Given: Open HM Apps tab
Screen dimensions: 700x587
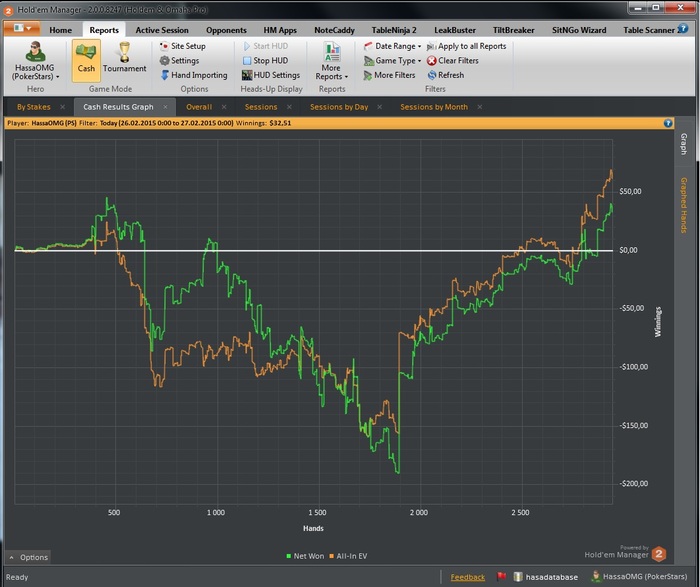Looking at the screenshot, I should point(280,30).
